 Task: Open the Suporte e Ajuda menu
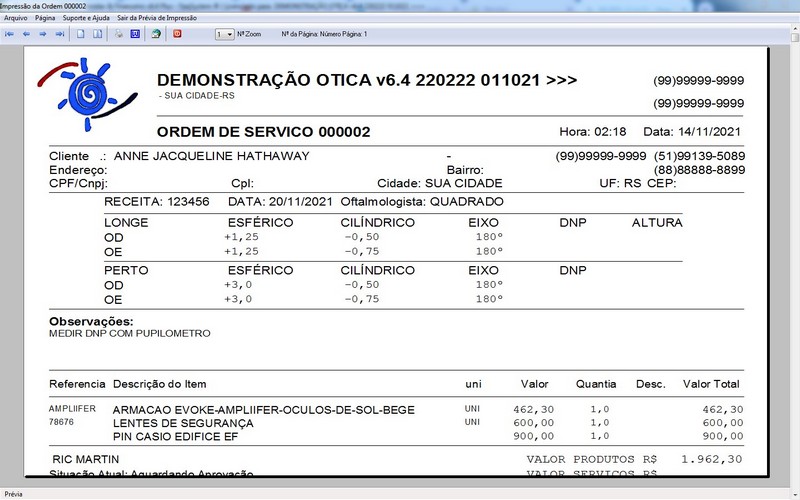[86, 18]
